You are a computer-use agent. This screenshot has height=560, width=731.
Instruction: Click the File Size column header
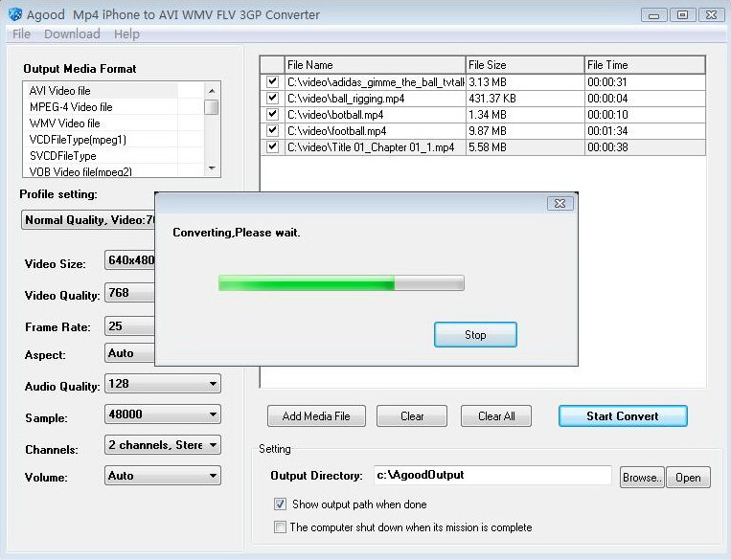pos(524,65)
